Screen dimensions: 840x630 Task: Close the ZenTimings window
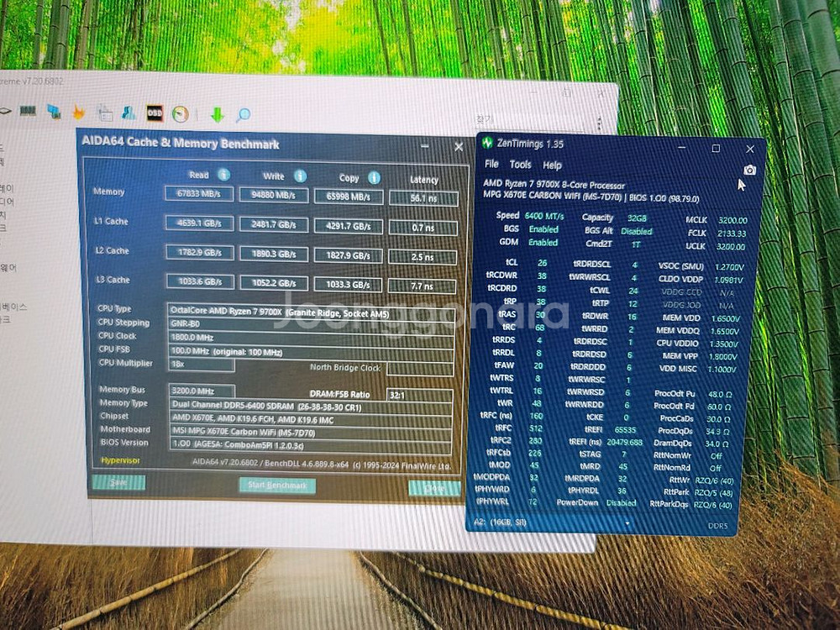point(750,149)
